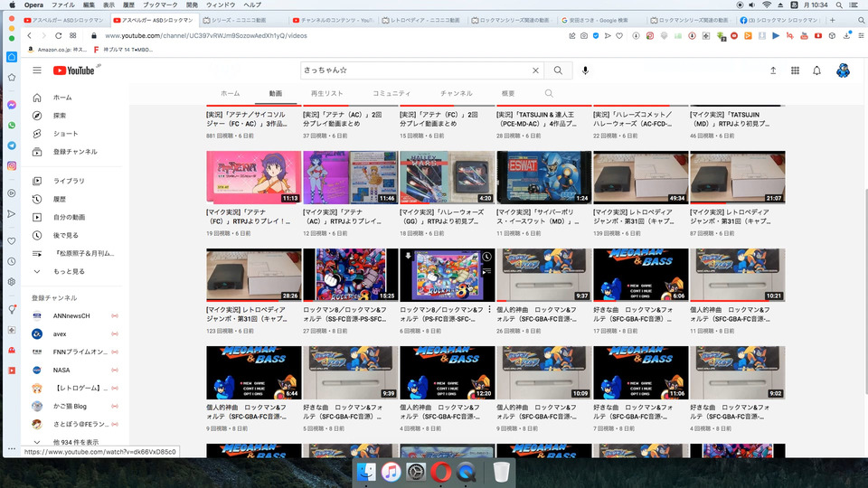Viewport: 868px width, 488px height.
Task: Click the YouTube logo
Action: click(73, 70)
